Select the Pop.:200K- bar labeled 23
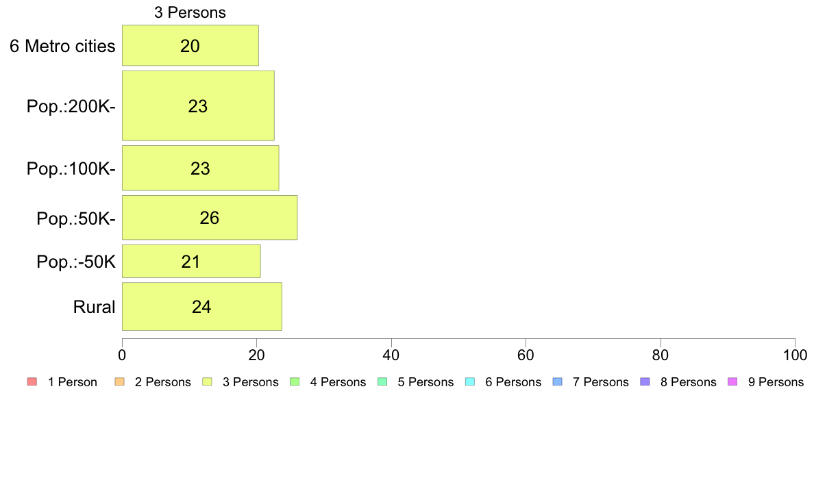 click(198, 105)
